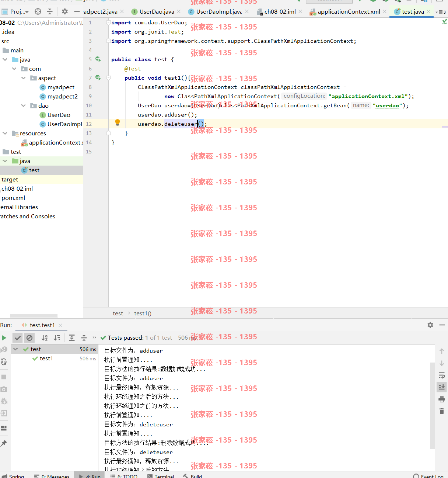
Task: Click the down arrow in console output toolbar
Action: 442,363
